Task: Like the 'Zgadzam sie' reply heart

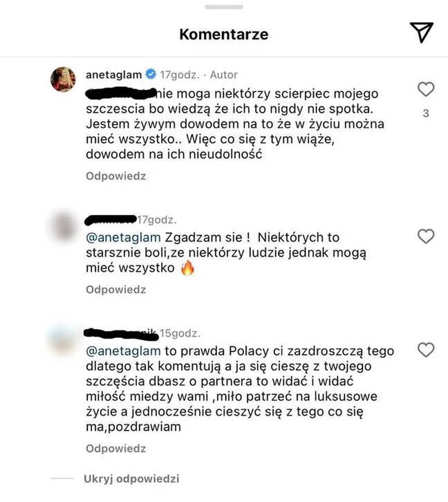Action: (426, 236)
